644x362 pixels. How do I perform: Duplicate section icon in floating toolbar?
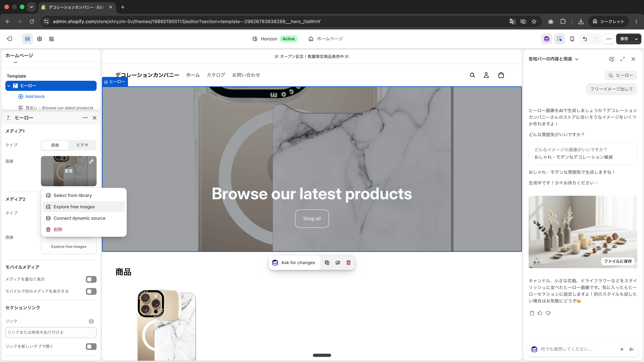(327, 263)
